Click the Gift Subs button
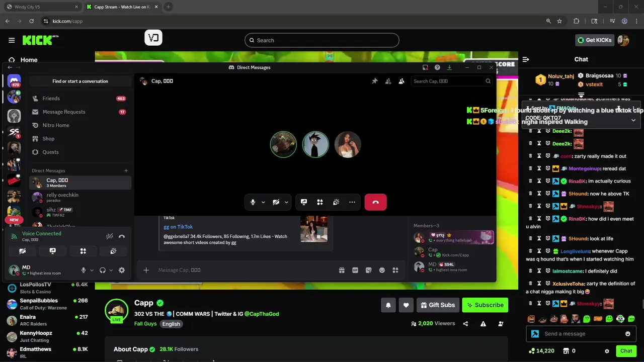This screenshot has height=362, width=644. [x=438, y=305]
